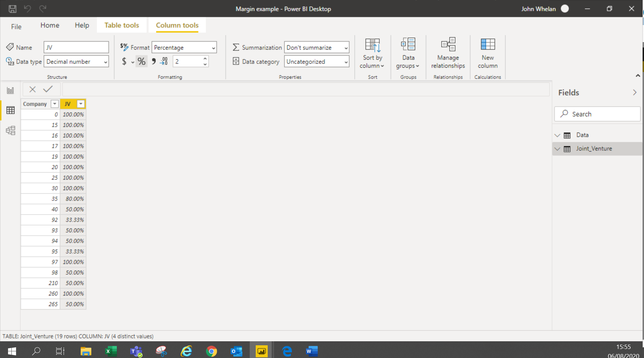Open Microsoft Teams from the taskbar
Image resolution: width=644 pixels, height=358 pixels.
coord(136,351)
